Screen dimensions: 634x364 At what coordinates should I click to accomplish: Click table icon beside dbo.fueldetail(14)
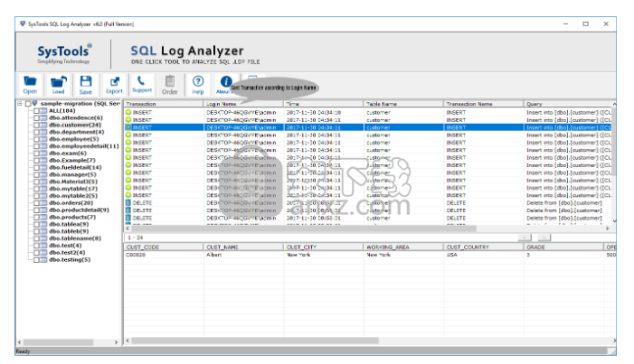pos(43,168)
